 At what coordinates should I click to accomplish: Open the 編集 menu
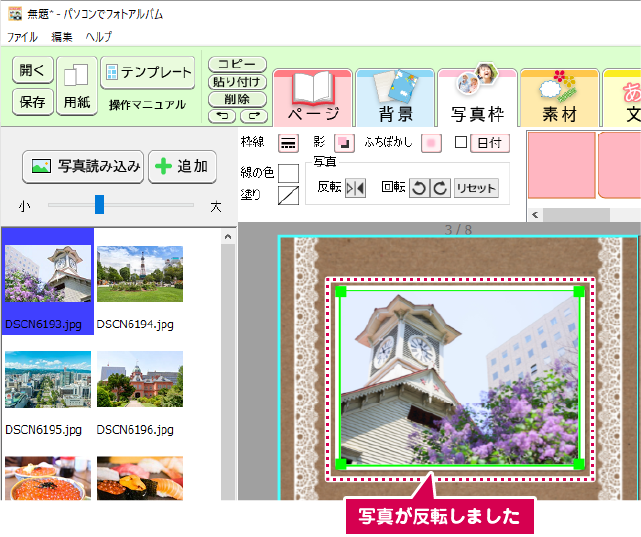click(x=62, y=37)
